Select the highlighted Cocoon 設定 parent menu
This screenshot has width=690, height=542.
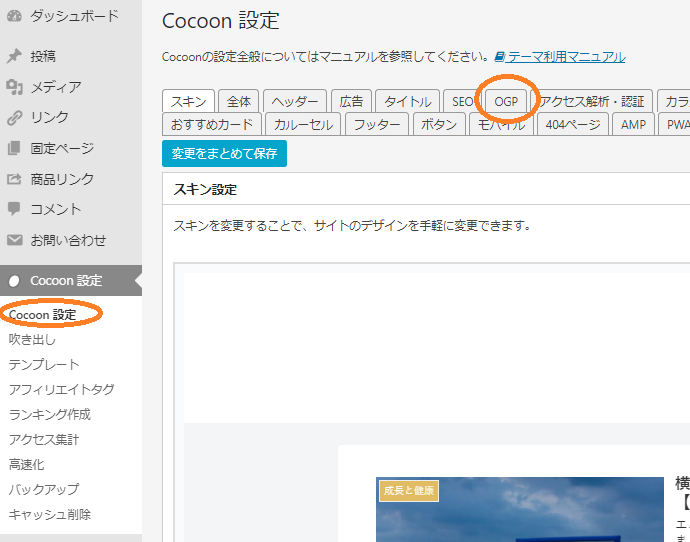71,280
